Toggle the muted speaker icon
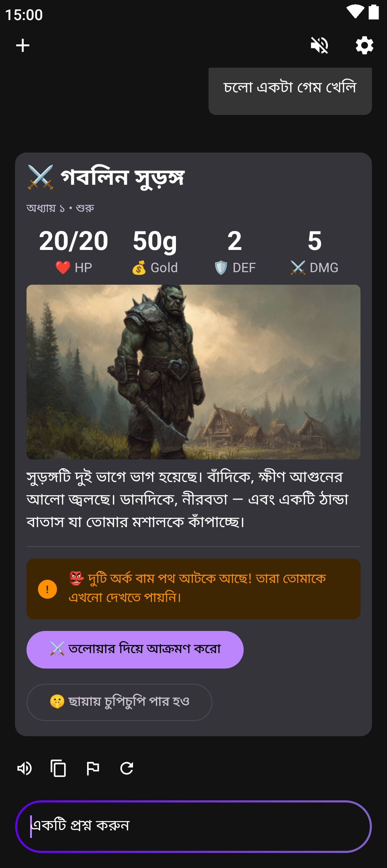Viewport: 387px width, 868px height. pos(319,45)
